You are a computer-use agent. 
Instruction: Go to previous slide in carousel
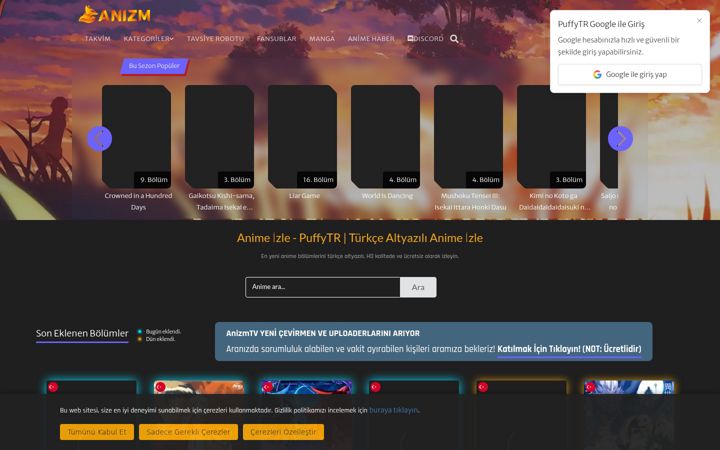100,138
